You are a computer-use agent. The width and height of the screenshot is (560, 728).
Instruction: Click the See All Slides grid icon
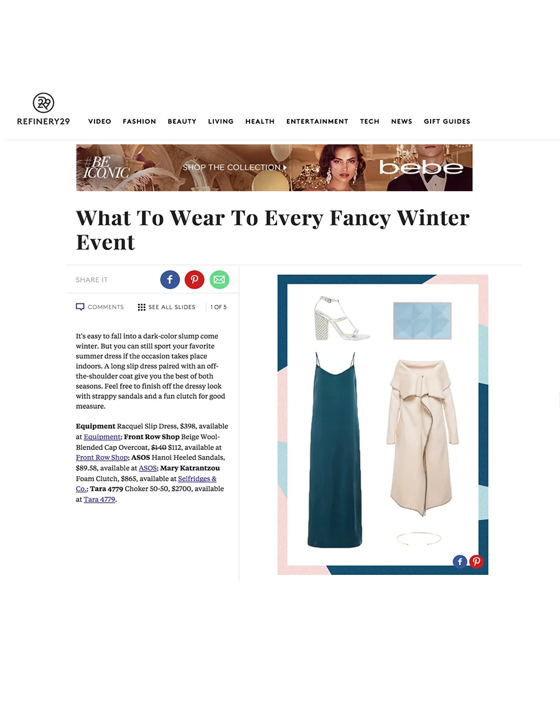[x=142, y=307]
